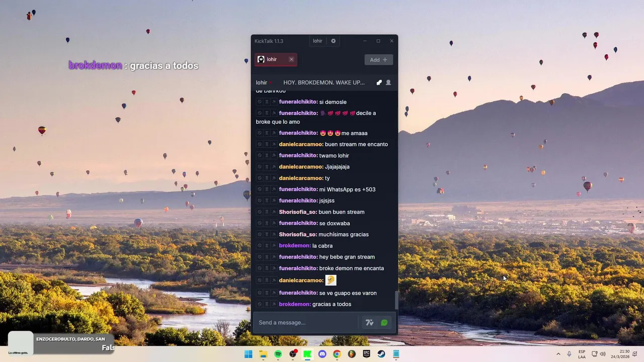The height and width of the screenshot is (362, 644).
Task: Click the message text 'me amaaa'
Action: pos(355,133)
